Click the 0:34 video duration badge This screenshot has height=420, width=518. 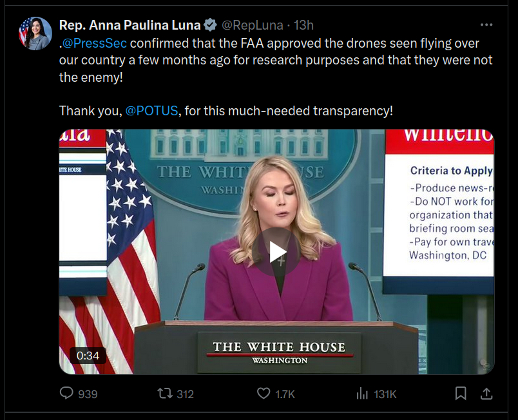pyautogui.click(x=88, y=356)
